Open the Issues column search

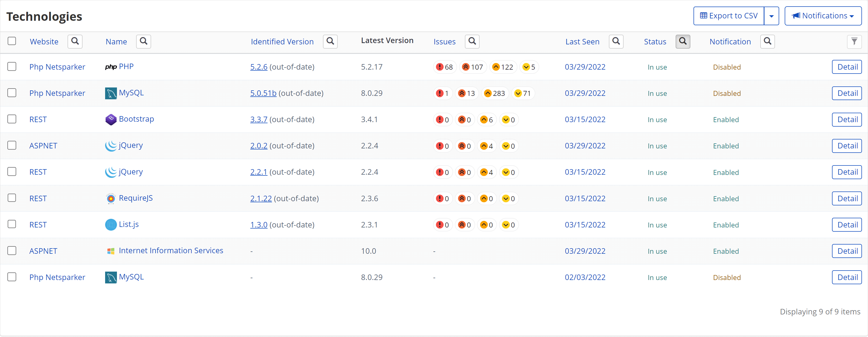[x=472, y=42]
